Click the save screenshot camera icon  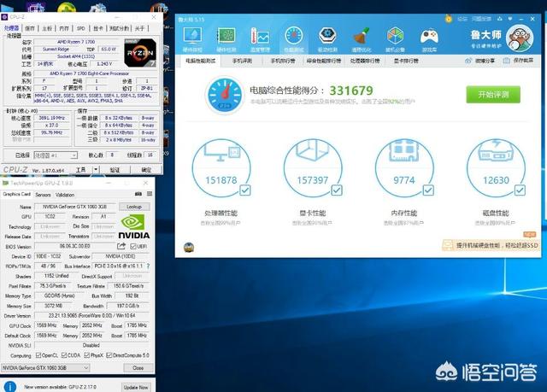point(506,61)
